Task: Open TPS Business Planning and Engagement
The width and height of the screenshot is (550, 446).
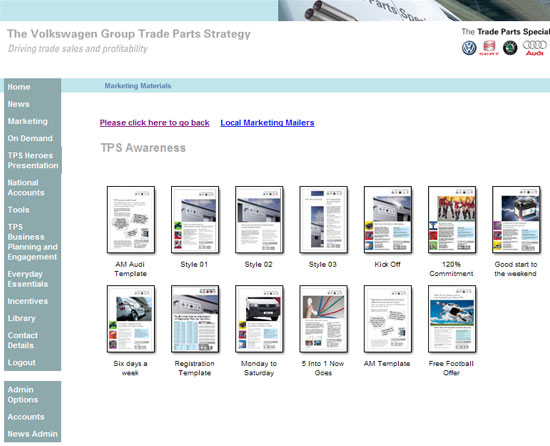Action: tap(32, 242)
